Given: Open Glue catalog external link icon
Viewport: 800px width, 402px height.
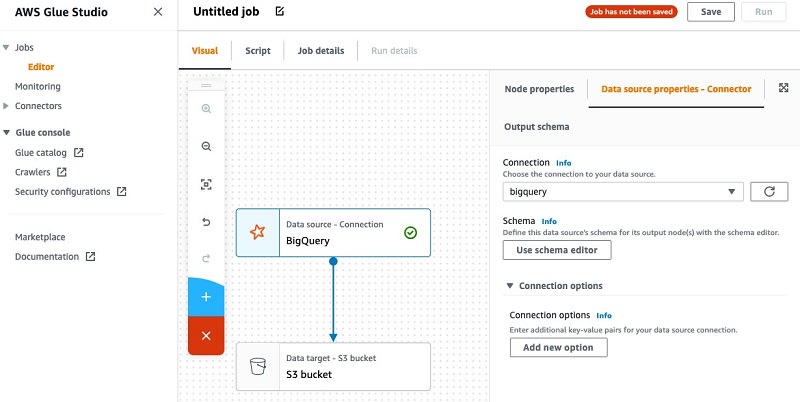Looking at the screenshot, I should tap(79, 152).
